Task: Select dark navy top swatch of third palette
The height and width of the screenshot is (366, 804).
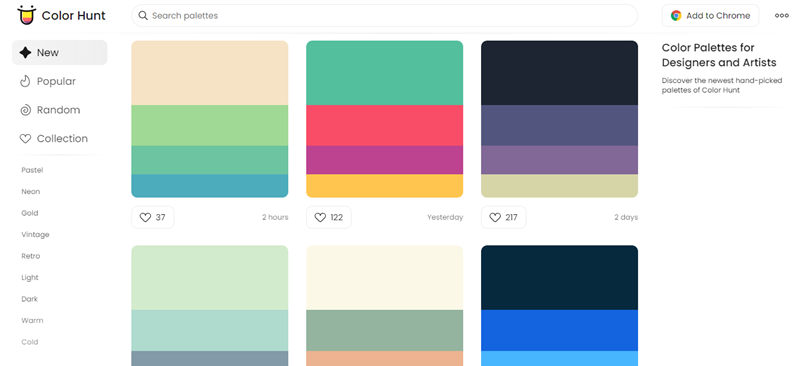Action: [559, 73]
